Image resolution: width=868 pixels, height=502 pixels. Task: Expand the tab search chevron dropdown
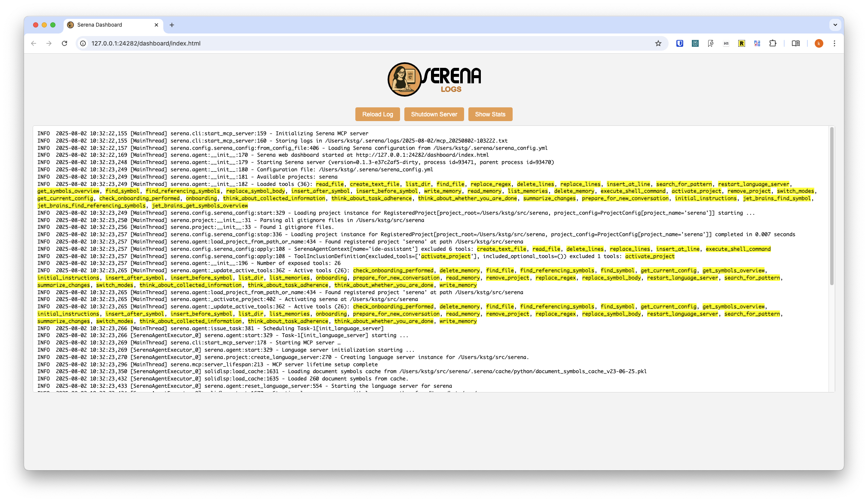pos(835,25)
